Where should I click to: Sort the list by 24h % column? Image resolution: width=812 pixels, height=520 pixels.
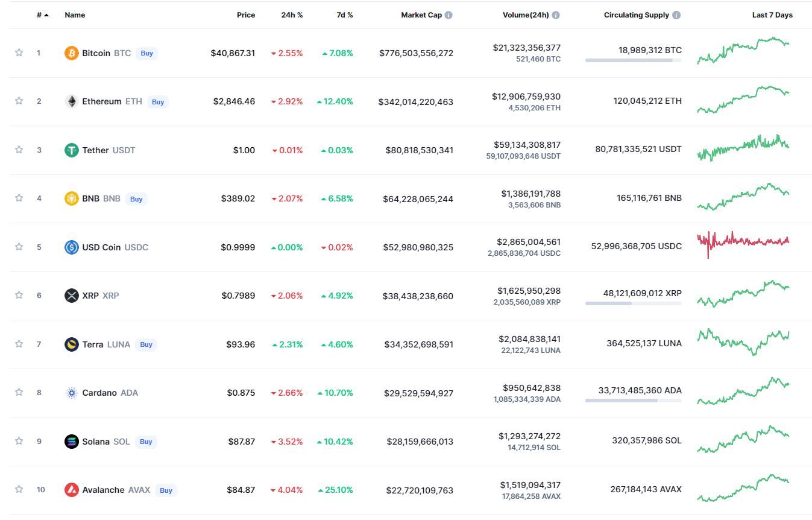pyautogui.click(x=292, y=15)
